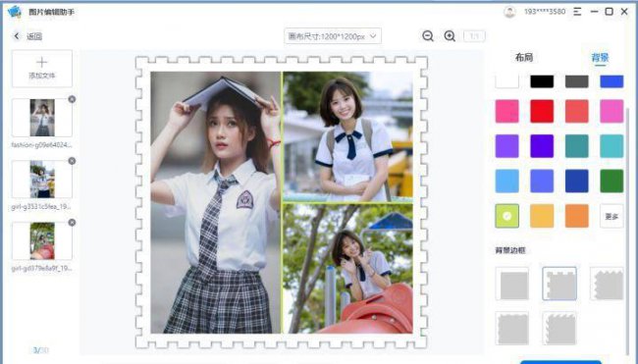Pick the light purple color swatch
Viewport: 638px width, 364px height.
(x=507, y=146)
